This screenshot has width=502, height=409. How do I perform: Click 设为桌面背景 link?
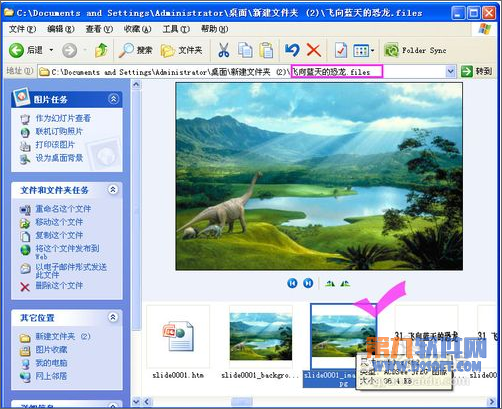coord(59,158)
